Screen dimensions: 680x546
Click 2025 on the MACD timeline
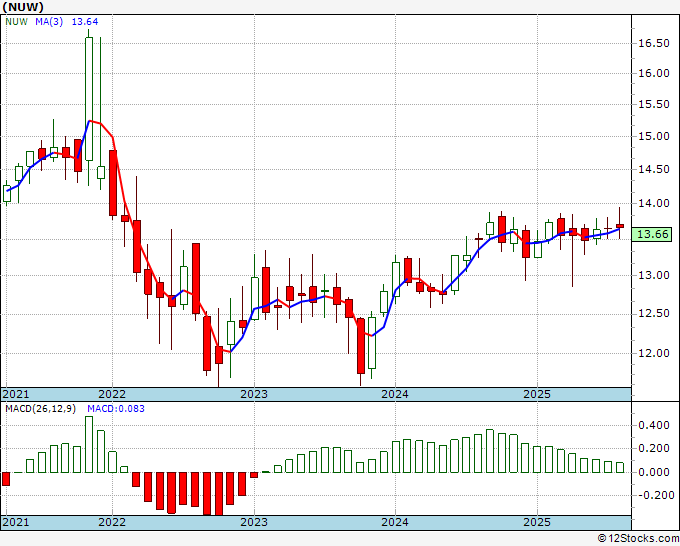pyautogui.click(x=537, y=522)
